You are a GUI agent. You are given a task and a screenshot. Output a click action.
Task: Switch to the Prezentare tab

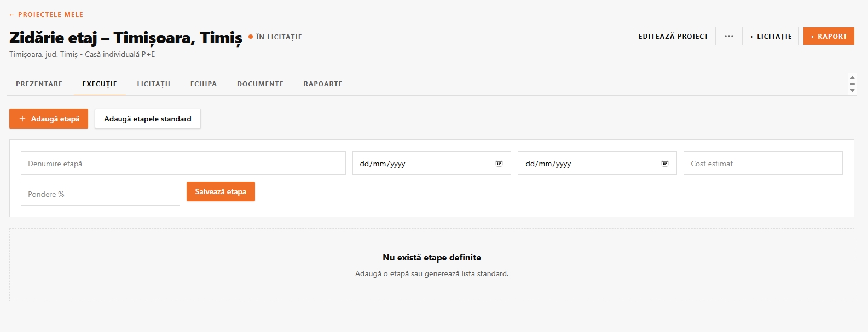[x=39, y=84]
